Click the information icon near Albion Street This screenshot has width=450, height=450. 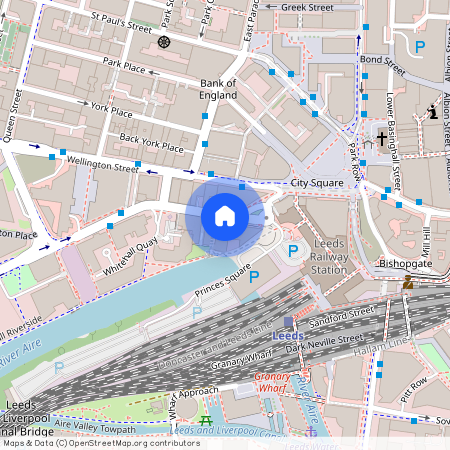[x=433, y=112]
